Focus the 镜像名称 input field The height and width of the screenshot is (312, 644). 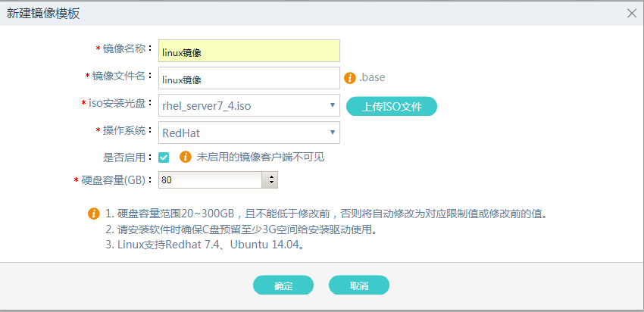point(249,51)
